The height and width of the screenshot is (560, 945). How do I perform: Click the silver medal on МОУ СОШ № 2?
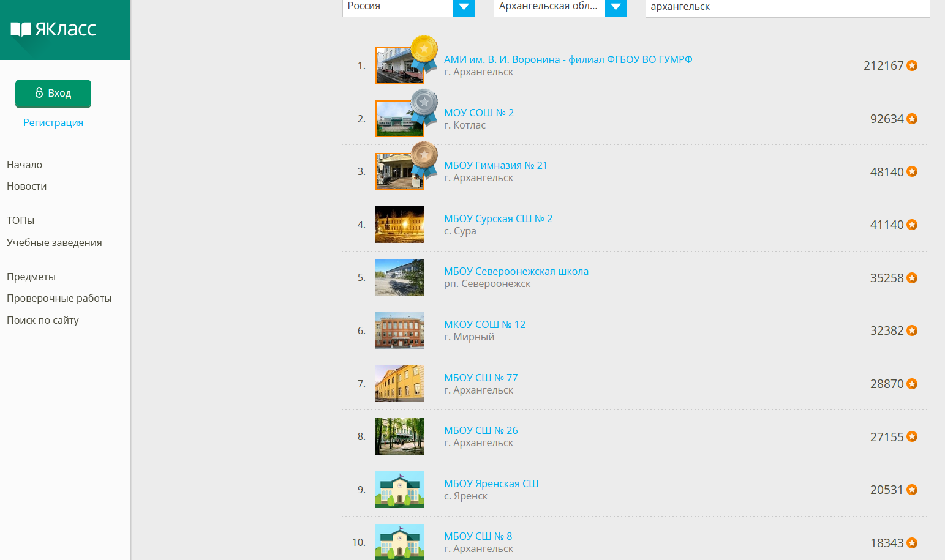424,102
